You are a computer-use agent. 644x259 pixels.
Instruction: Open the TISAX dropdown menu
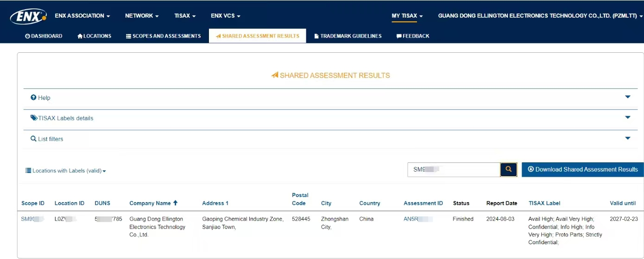185,16
